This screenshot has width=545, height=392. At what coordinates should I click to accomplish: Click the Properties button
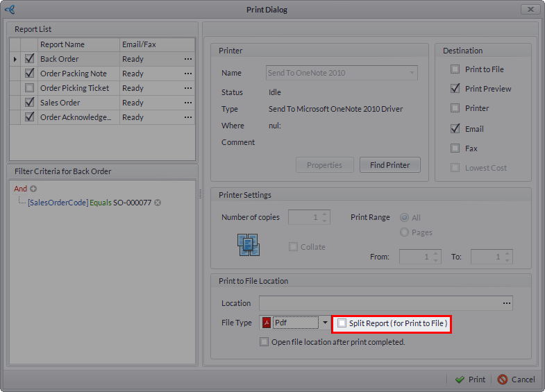(x=325, y=165)
